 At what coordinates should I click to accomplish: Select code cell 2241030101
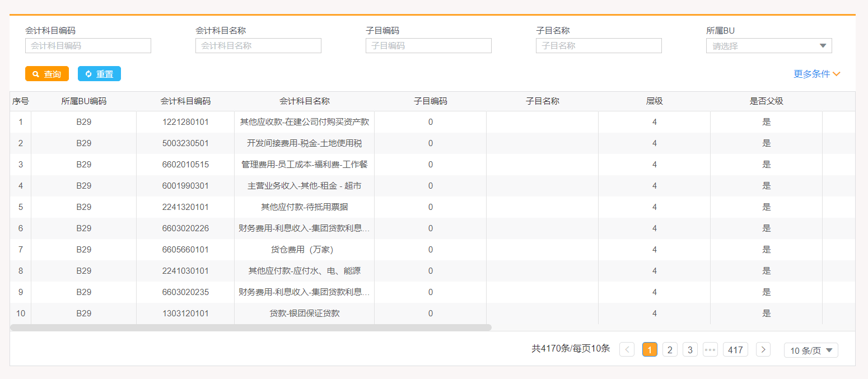(185, 271)
